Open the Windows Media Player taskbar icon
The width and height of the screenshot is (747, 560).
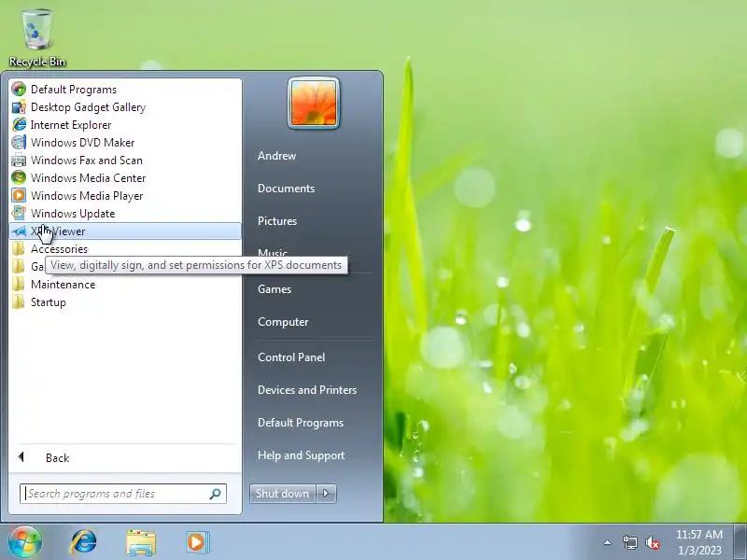click(x=197, y=542)
